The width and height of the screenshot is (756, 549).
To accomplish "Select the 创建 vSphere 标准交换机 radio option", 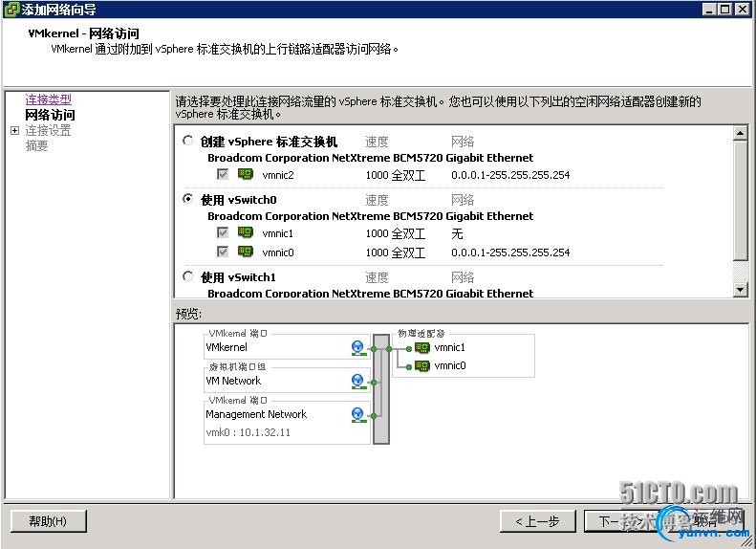I will 188,141.
